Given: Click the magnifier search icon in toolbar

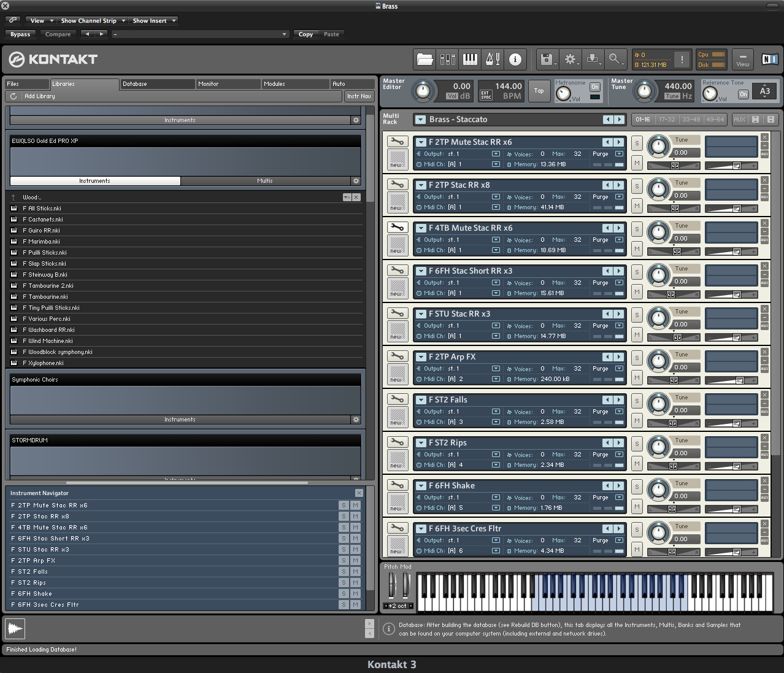Looking at the screenshot, I should pyautogui.click(x=614, y=59).
